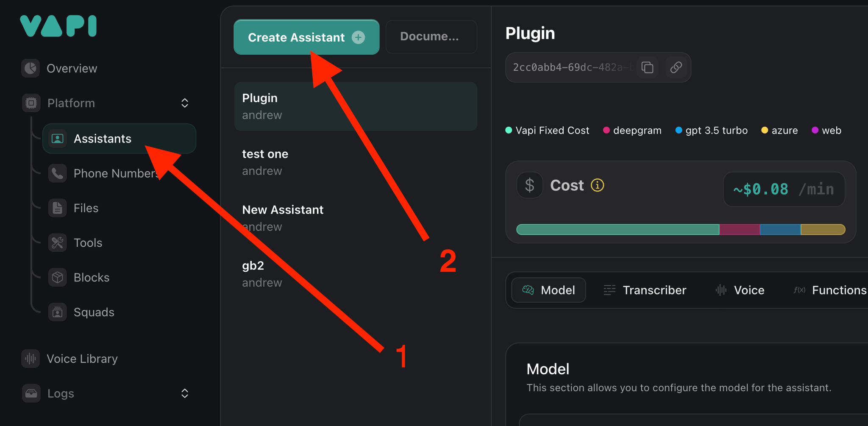The image size is (868, 426).
Task: Expand the Logs section chevron
Action: tap(185, 393)
